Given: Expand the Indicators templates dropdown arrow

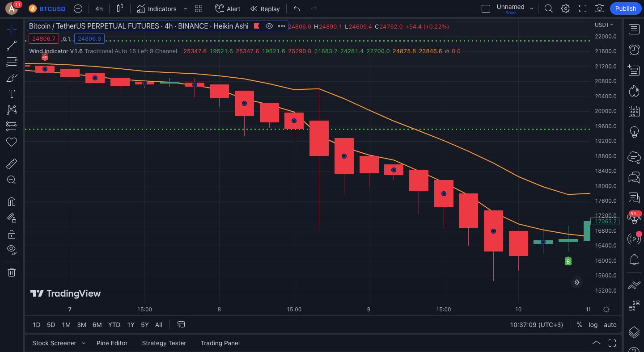Looking at the screenshot, I should 185,8.
